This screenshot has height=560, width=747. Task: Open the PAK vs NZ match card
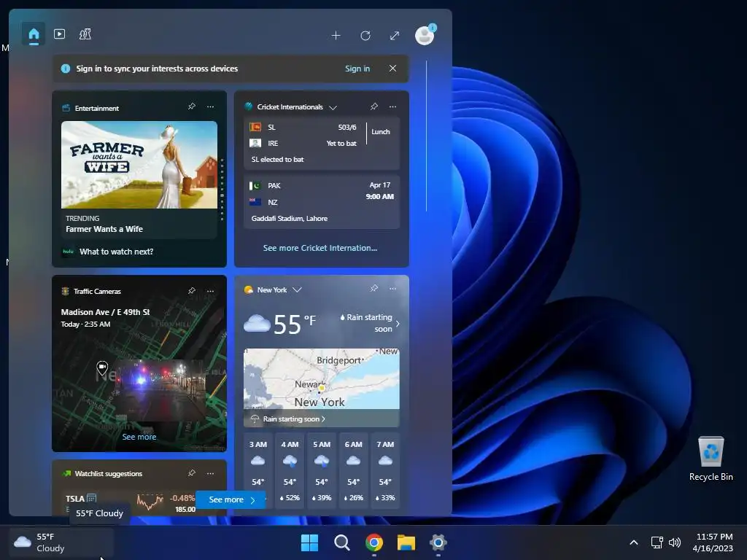pyautogui.click(x=322, y=202)
